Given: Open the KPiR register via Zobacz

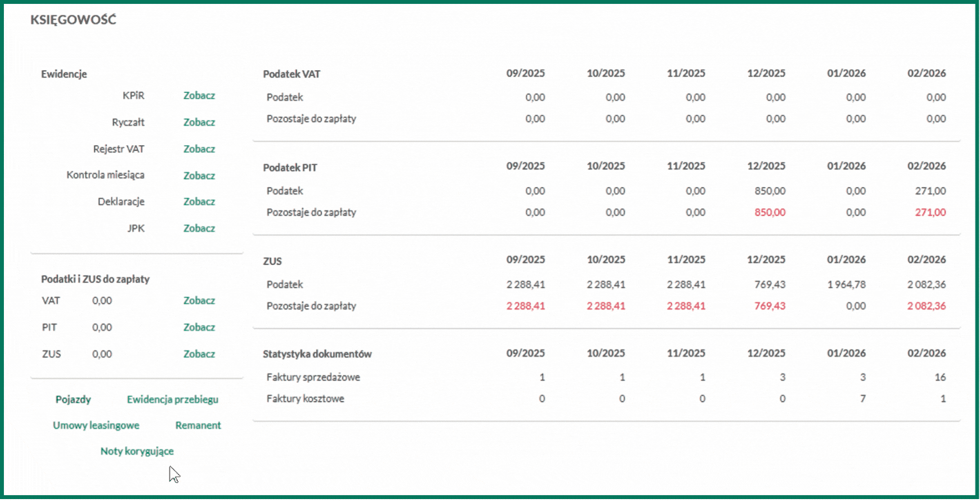Looking at the screenshot, I should point(199,95).
